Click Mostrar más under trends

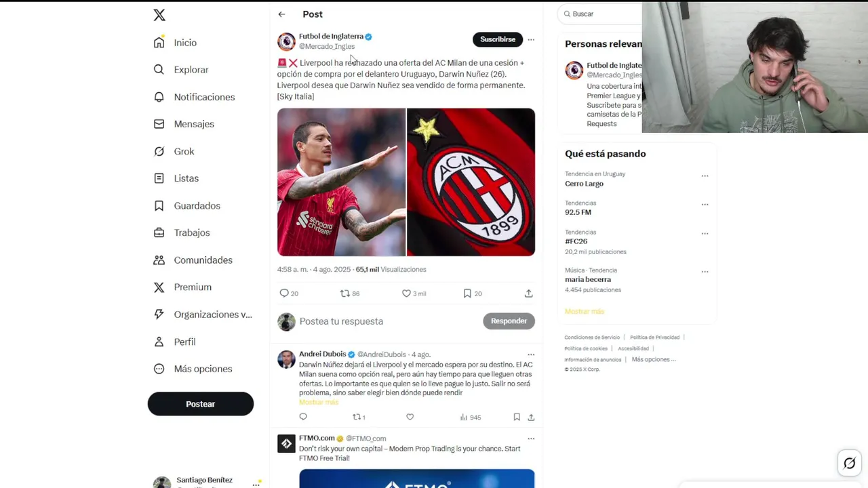tap(584, 311)
